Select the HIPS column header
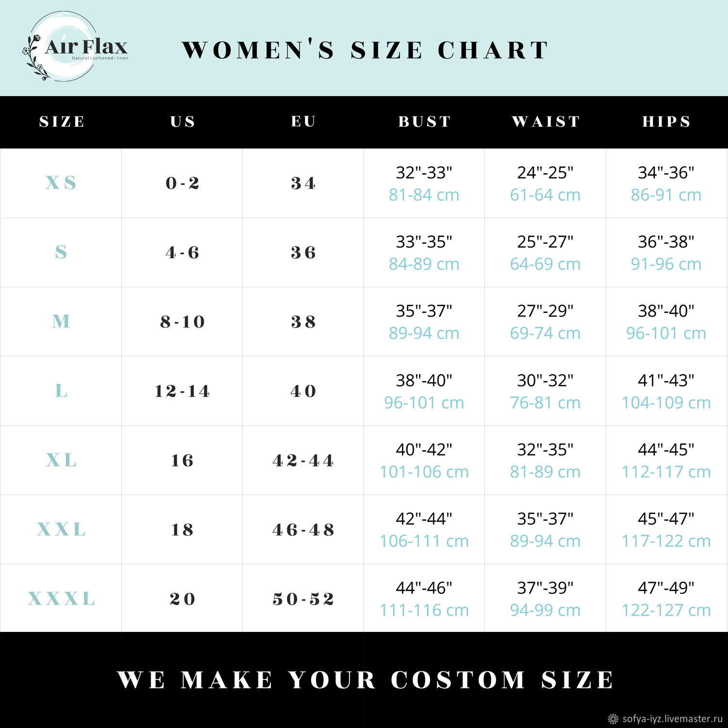Image resolution: width=728 pixels, height=728 pixels. click(x=666, y=121)
